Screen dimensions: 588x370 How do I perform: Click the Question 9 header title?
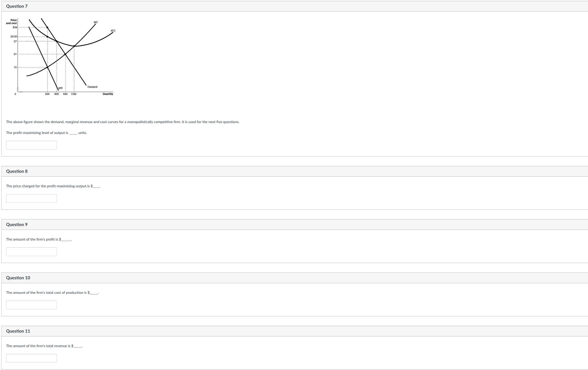click(17, 225)
